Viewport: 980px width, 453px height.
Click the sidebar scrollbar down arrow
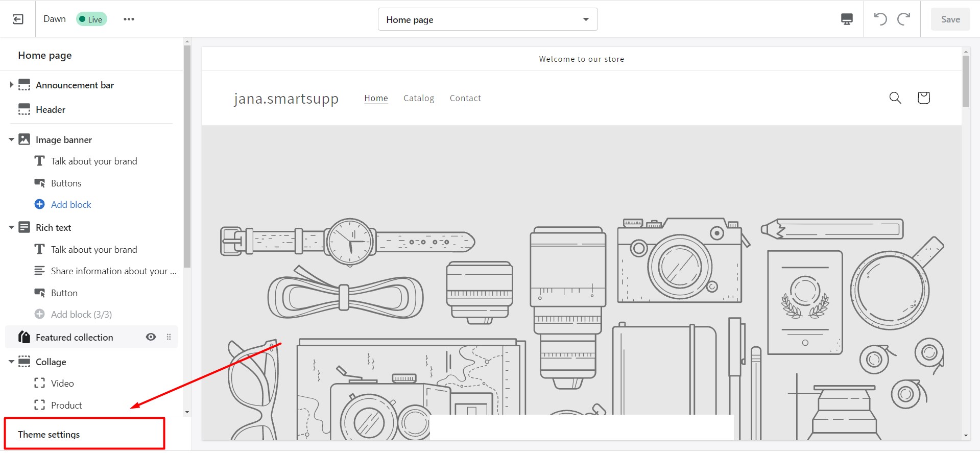point(187,412)
